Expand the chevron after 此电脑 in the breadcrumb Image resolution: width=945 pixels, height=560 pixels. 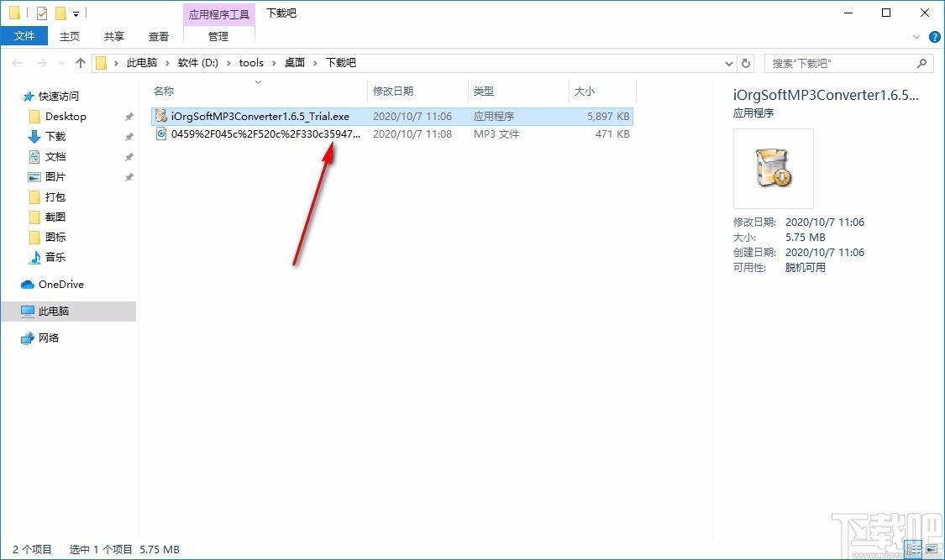[x=167, y=63]
